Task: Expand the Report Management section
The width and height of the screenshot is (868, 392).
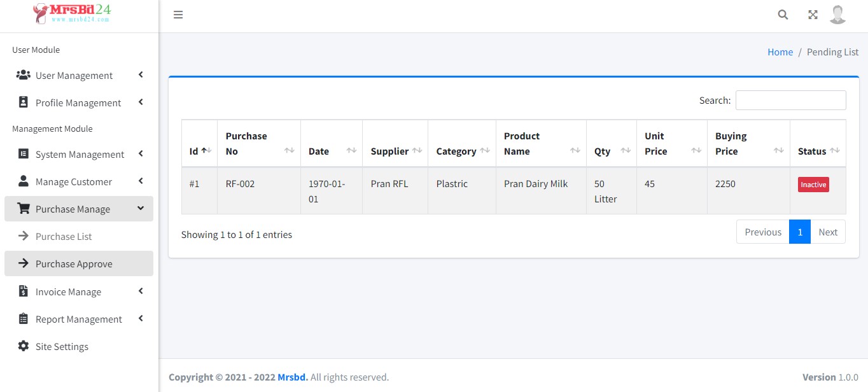Action: (141, 318)
